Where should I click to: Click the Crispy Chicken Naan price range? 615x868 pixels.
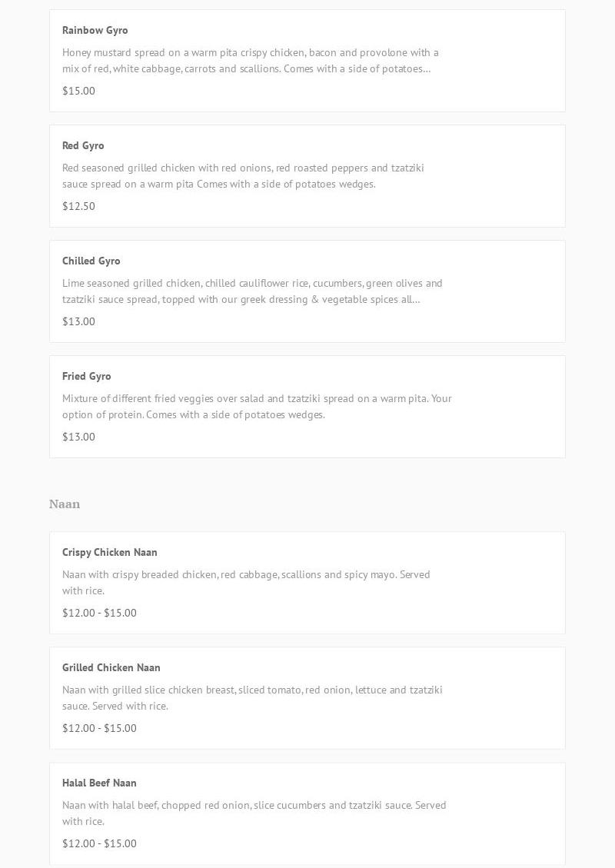tap(99, 613)
